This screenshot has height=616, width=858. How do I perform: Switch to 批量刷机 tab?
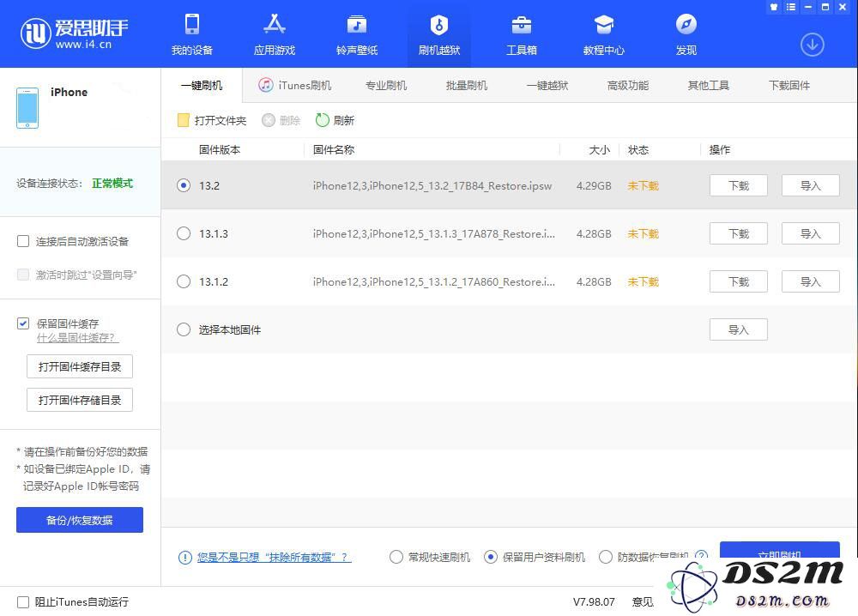pos(467,85)
